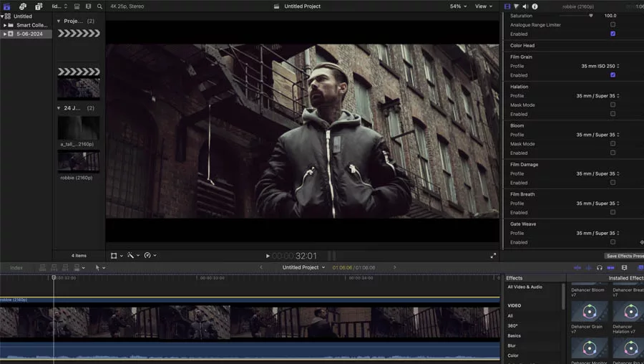Check Film Damage Enabled checkbox
The image size is (644, 364).
613,183
